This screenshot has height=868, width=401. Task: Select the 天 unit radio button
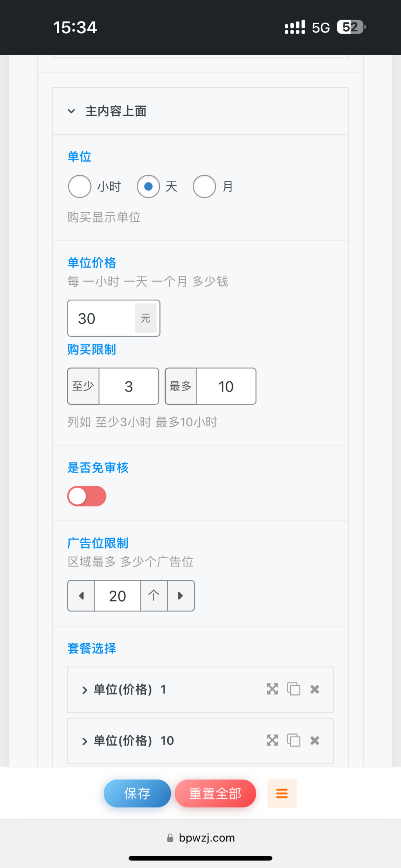(148, 187)
